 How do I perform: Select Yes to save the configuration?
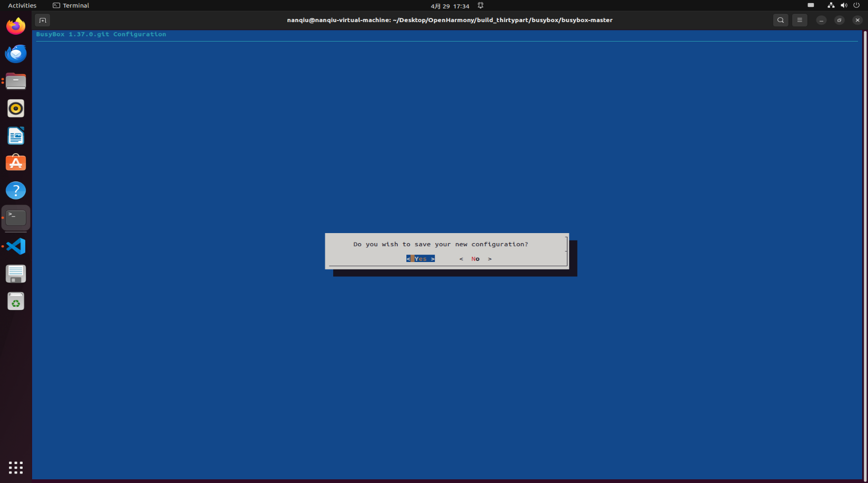pyautogui.click(x=421, y=259)
